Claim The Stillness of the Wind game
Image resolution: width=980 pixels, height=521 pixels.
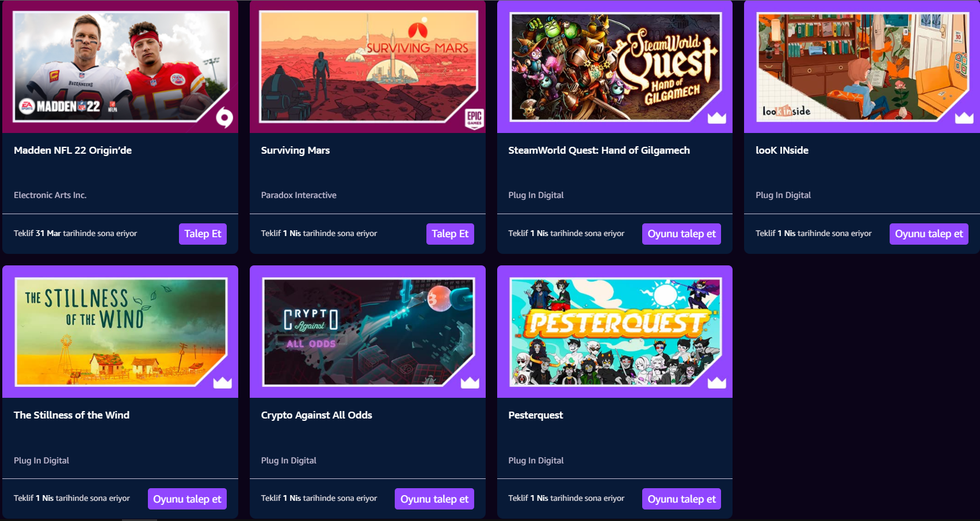click(187, 499)
